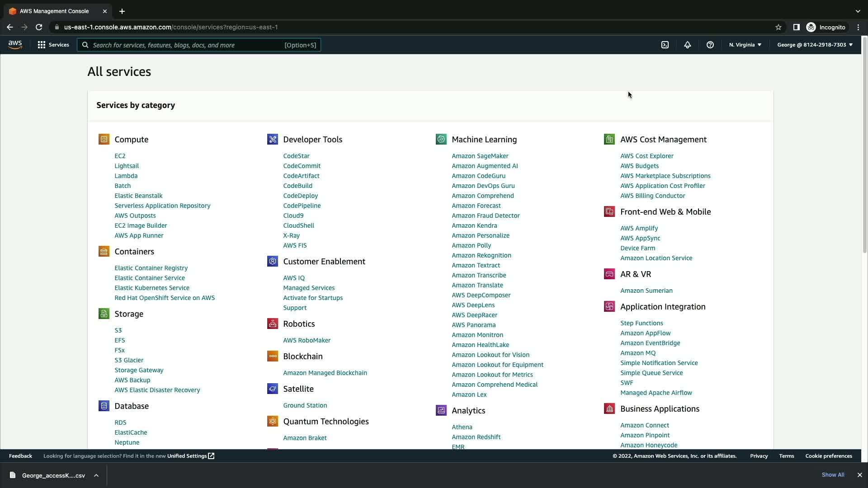This screenshot has height=488, width=868.
Task: Bookmark page with the star icon
Action: 778,27
